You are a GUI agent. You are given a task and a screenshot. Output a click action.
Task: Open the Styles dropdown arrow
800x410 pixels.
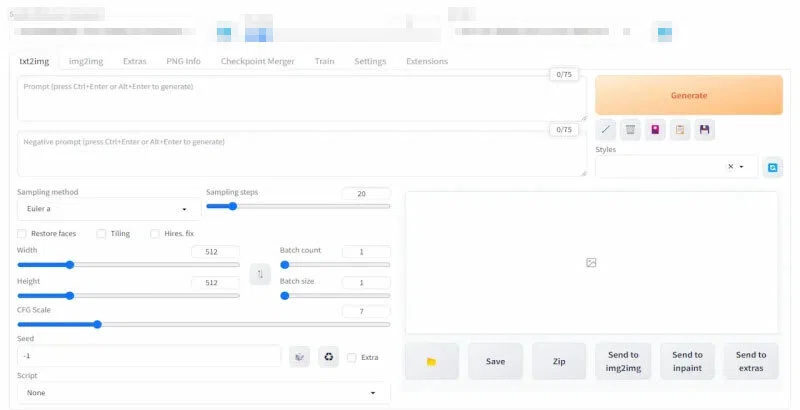tap(741, 167)
